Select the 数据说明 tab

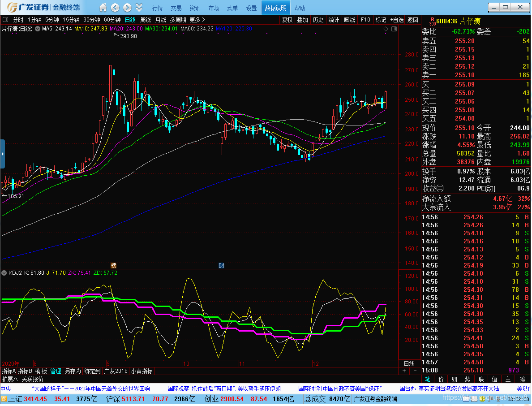click(275, 8)
